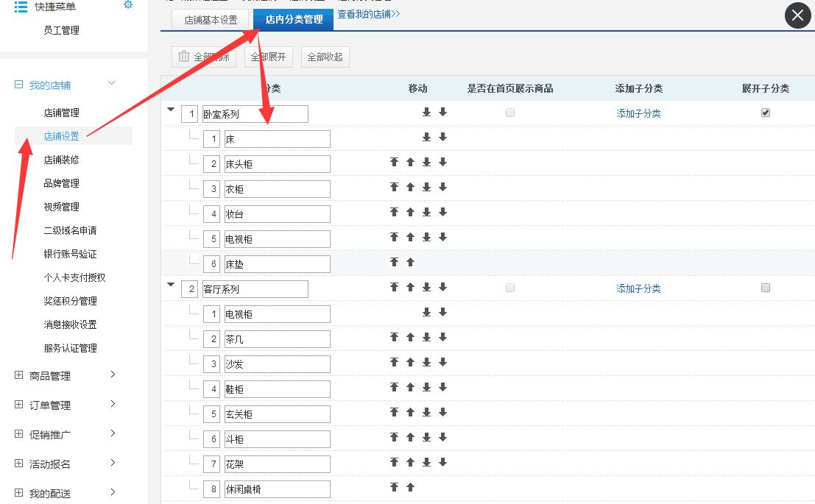Enable expand subcategory checkbox for 客厅系列
Viewport: 815px width, 504px height.
(766, 288)
